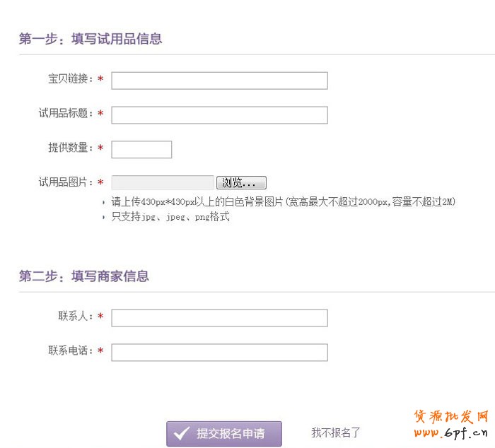Click the 宝贝链接 input field

pos(219,81)
